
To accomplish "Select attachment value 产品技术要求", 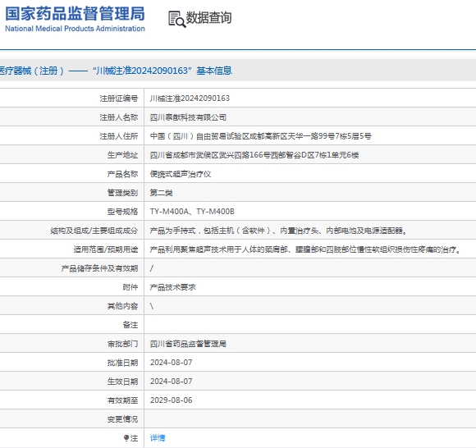I will coord(173,287).
